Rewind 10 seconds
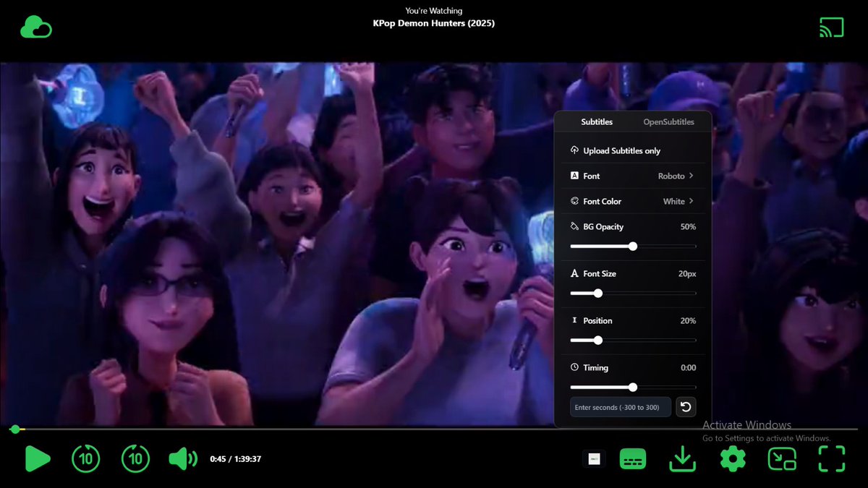Image resolution: width=868 pixels, height=488 pixels. [x=86, y=458]
